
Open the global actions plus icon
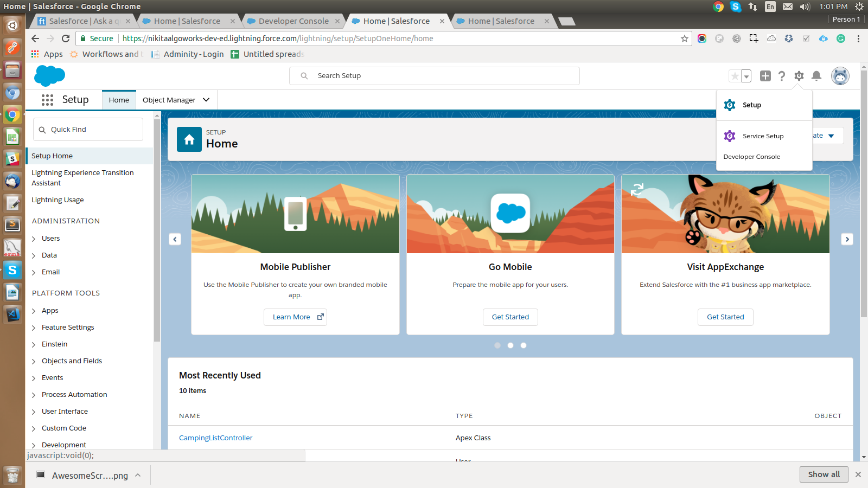click(765, 76)
